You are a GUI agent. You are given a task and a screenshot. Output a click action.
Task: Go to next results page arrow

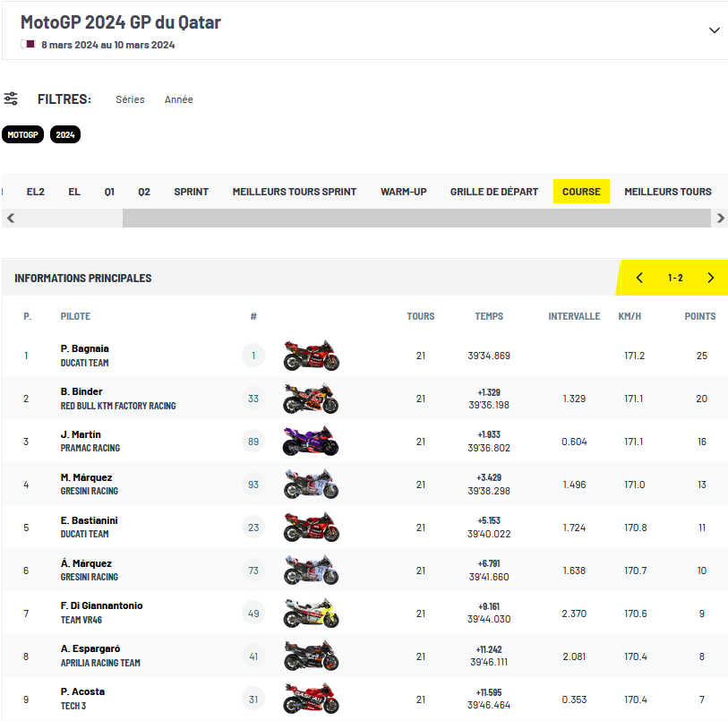pos(711,278)
